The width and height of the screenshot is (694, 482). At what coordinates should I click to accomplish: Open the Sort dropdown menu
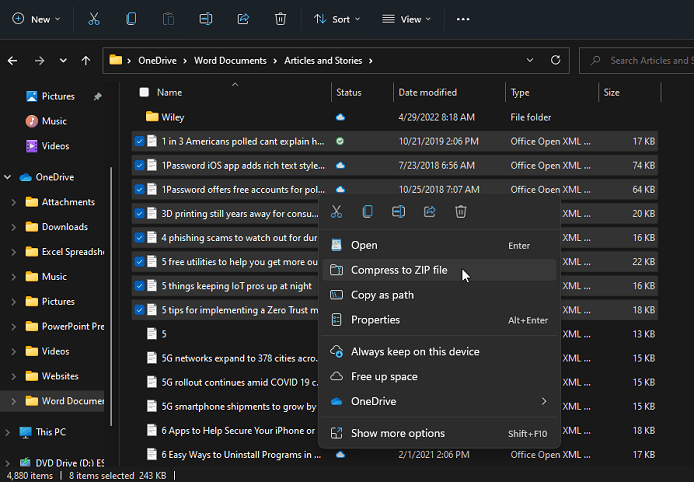pos(337,19)
